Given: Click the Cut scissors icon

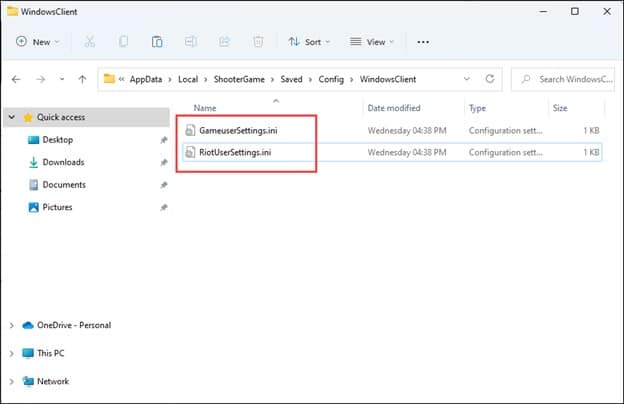Looking at the screenshot, I should click(90, 42).
